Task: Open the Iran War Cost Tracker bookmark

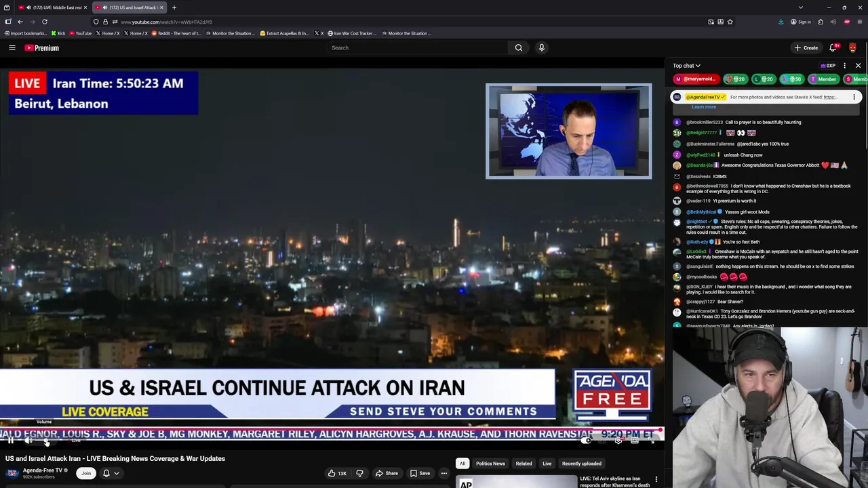Action: 351,33
